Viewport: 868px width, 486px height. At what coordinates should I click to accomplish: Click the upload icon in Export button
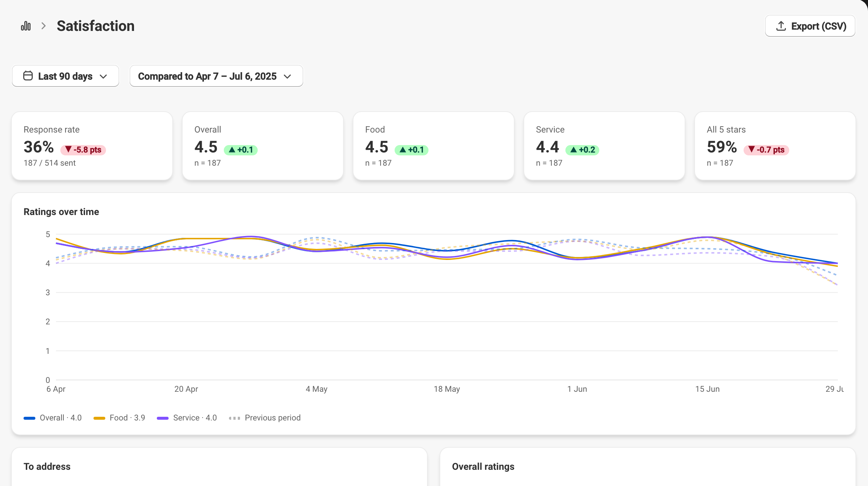point(781,26)
